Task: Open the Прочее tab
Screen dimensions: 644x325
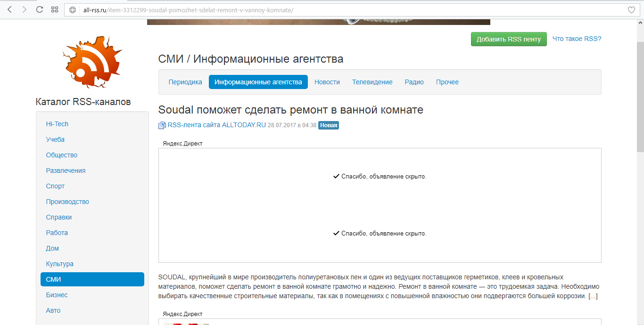Action: [x=447, y=82]
